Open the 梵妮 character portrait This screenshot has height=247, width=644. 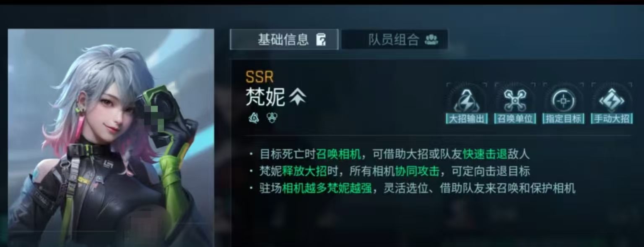(111, 138)
